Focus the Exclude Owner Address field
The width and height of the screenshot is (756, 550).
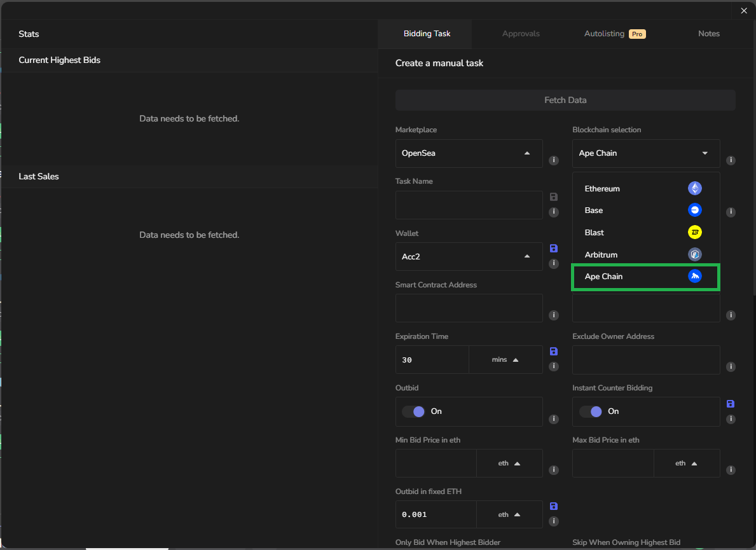click(645, 360)
